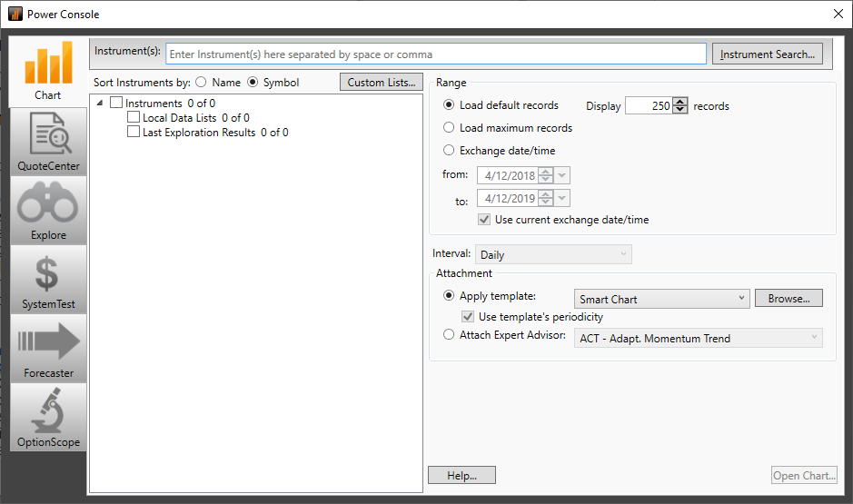853x504 pixels.
Task: Click the Instrument Search button
Action: (768, 54)
